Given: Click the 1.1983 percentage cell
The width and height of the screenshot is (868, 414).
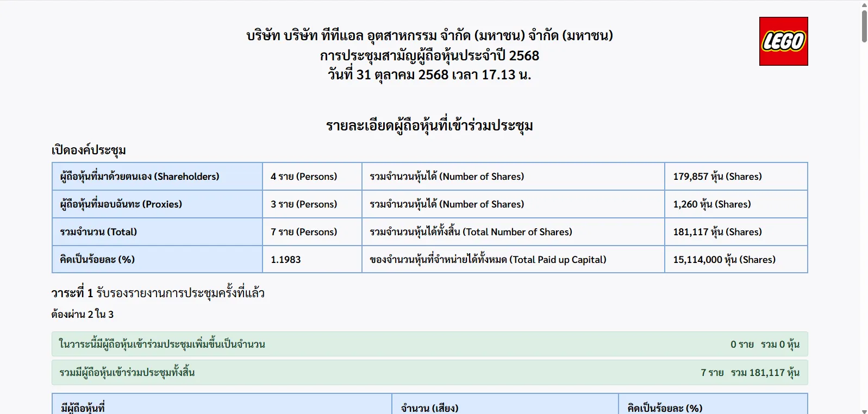Looking at the screenshot, I should pyautogui.click(x=312, y=260).
